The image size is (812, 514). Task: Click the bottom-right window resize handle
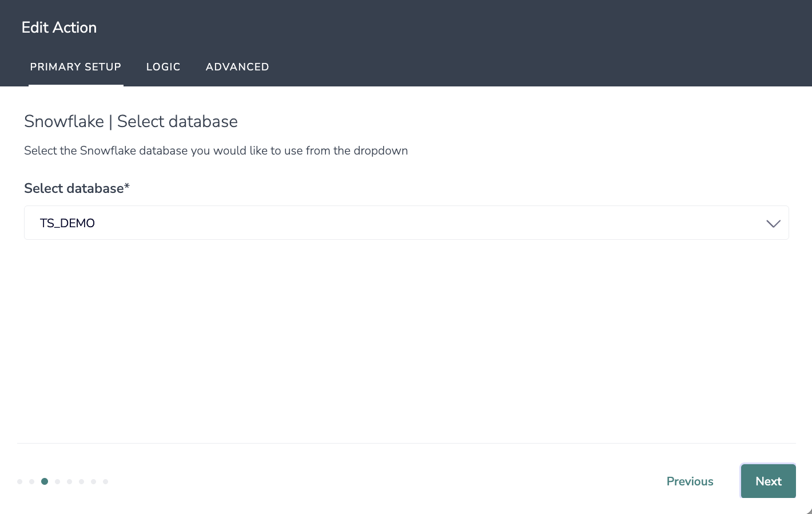coord(809,511)
